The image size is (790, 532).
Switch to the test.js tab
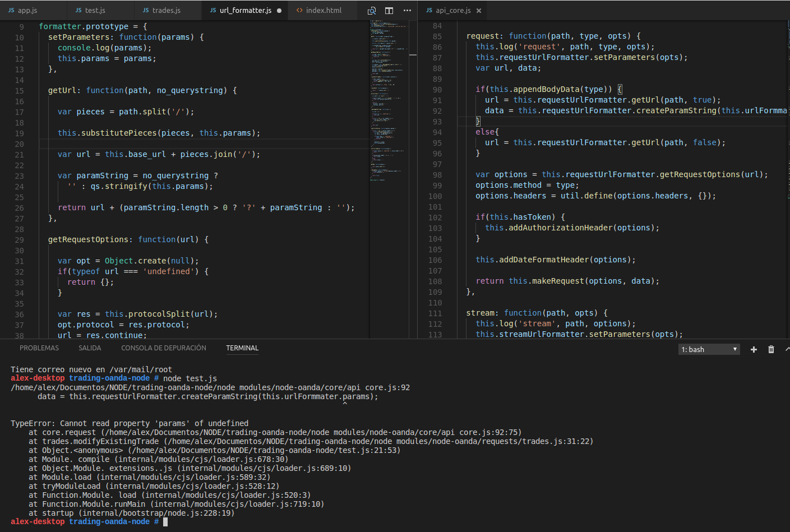click(x=90, y=11)
